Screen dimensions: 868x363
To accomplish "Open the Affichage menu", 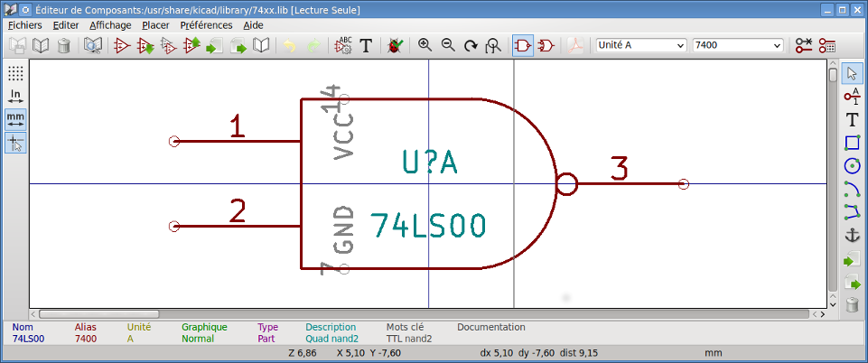I will point(110,25).
